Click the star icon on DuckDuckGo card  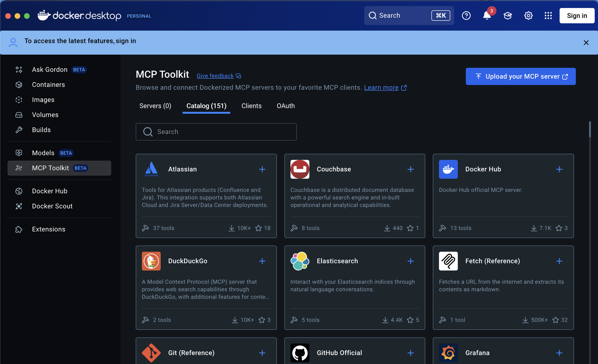pyautogui.click(x=262, y=320)
